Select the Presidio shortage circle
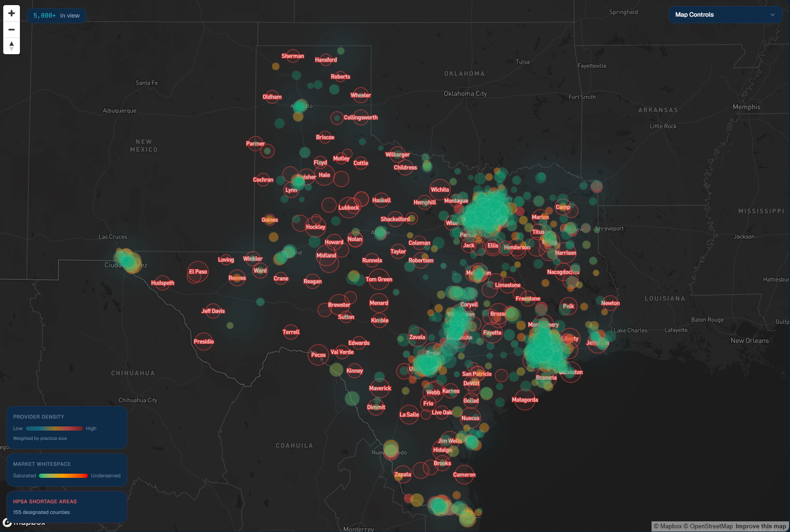This screenshot has height=532, width=790. click(x=203, y=342)
